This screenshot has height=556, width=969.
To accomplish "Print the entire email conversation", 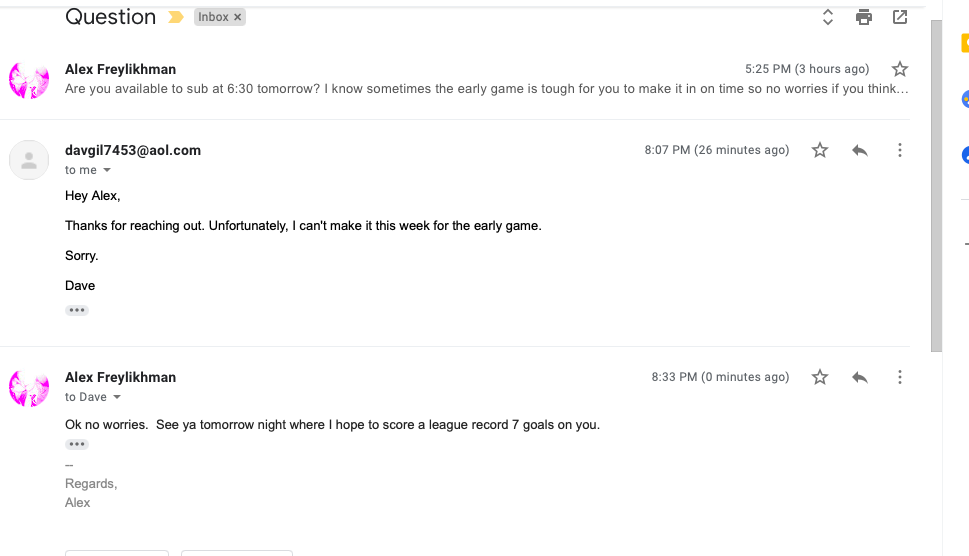I will 864,17.
